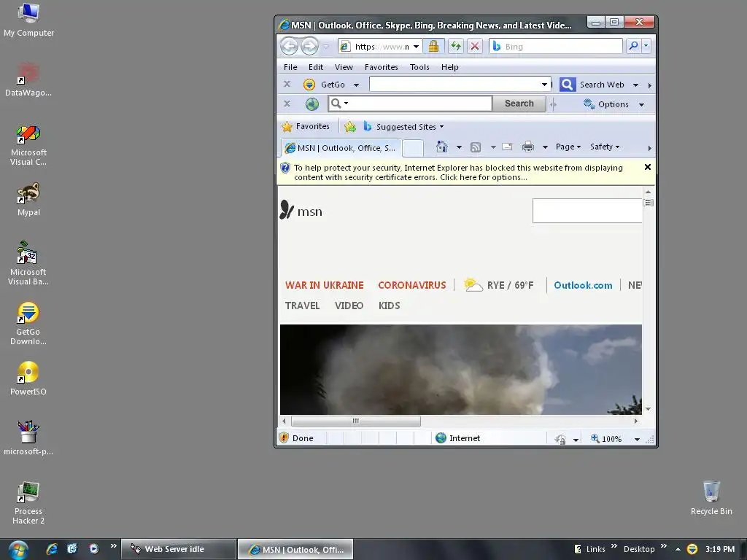Viewport: 747px width, 560px height.
Task: Open the Safety menu dropdown
Action: pyautogui.click(x=605, y=147)
